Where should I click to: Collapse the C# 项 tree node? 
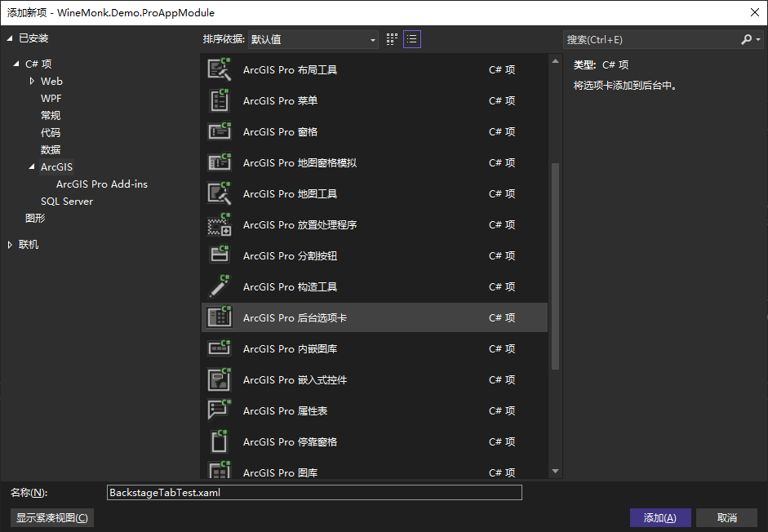pyautogui.click(x=16, y=64)
